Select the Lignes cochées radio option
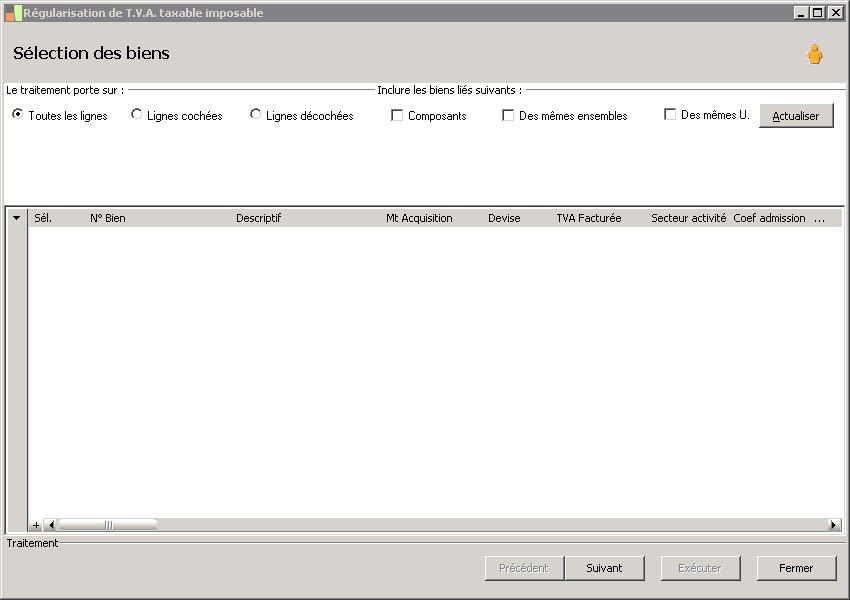 [x=137, y=114]
